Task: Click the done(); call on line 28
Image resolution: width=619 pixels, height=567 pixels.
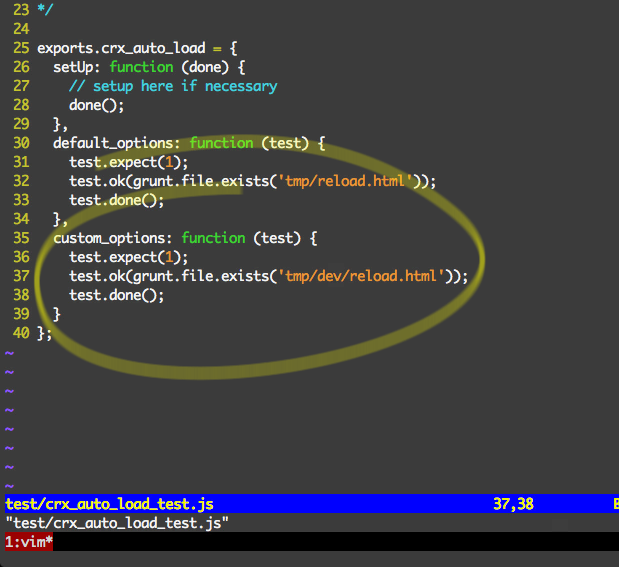Action: 97,105
